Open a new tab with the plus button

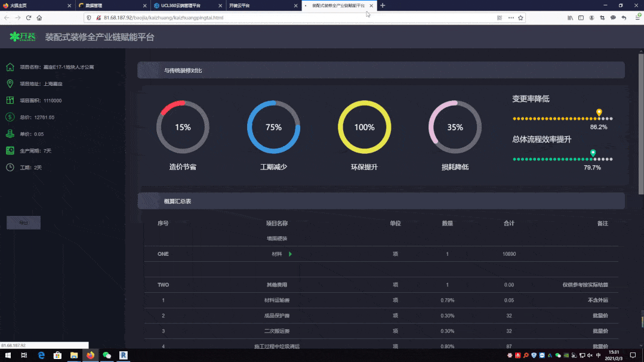click(x=383, y=5)
